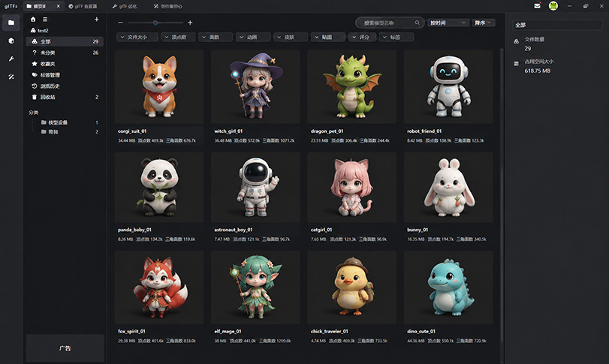This screenshot has height=364, width=609.
Task: Select the fox_spirit_01 model thumbnail
Action: click(x=159, y=287)
